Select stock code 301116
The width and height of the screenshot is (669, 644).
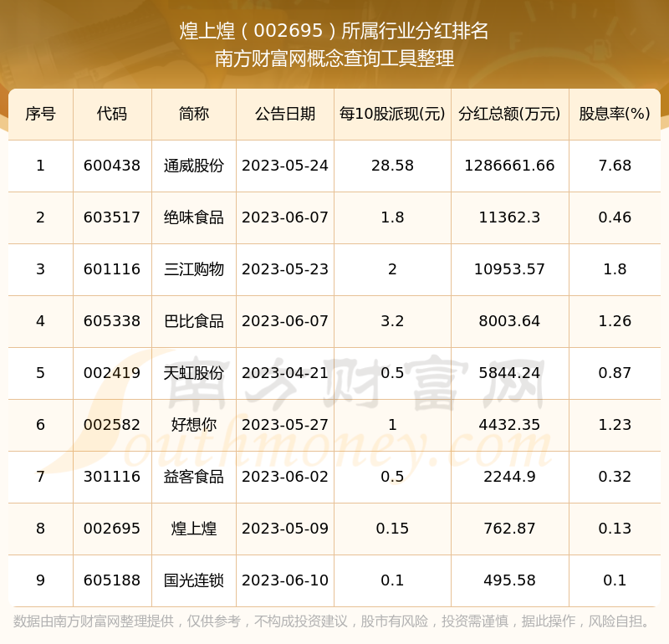click(112, 477)
